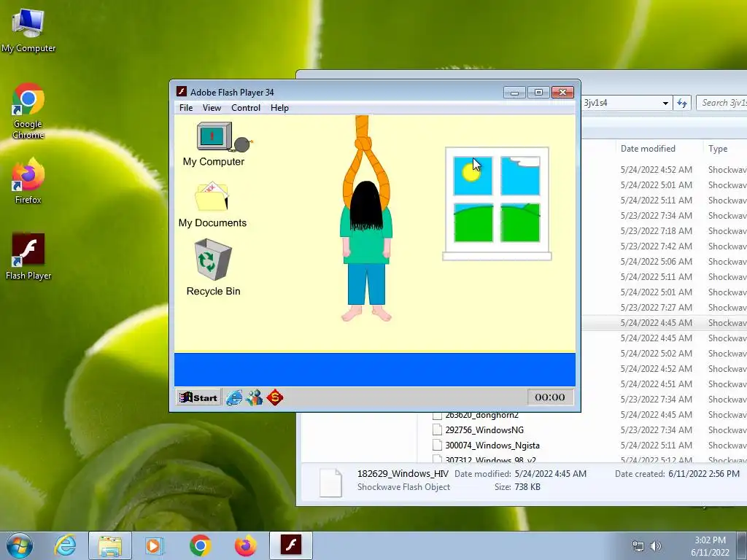
Task: Click the 5/23/2022 7:27 AM date row
Action: pos(656,308)
